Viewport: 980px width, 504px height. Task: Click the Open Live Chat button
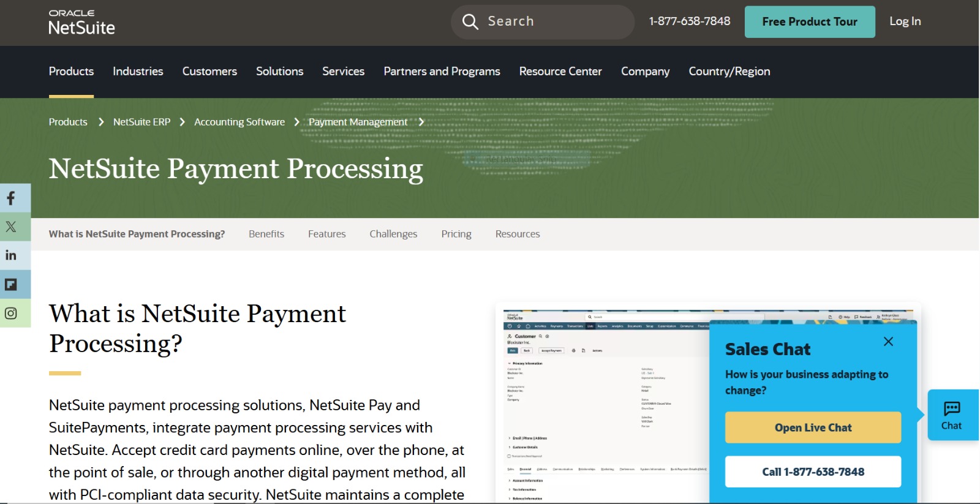[813, 427]
